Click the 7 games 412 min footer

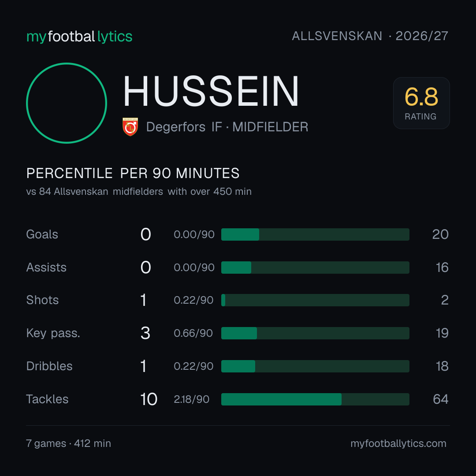click(x=69, y=443)
